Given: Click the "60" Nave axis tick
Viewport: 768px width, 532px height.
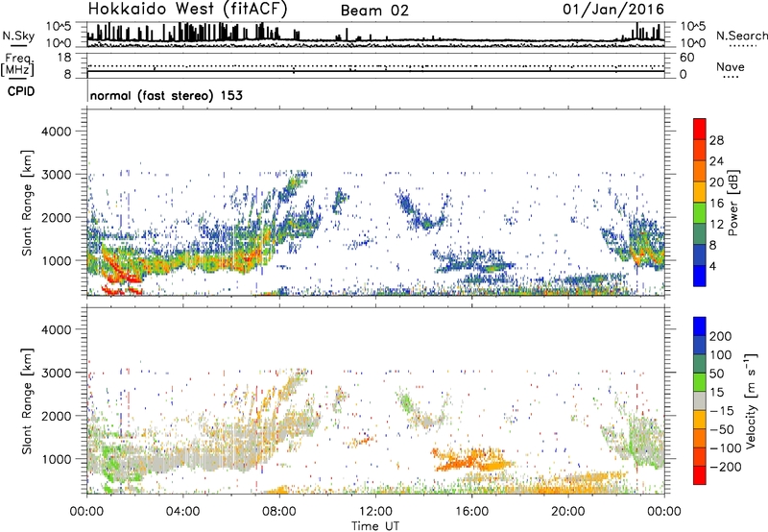Looking at the screenshot, I should click(x=687, y=58).
